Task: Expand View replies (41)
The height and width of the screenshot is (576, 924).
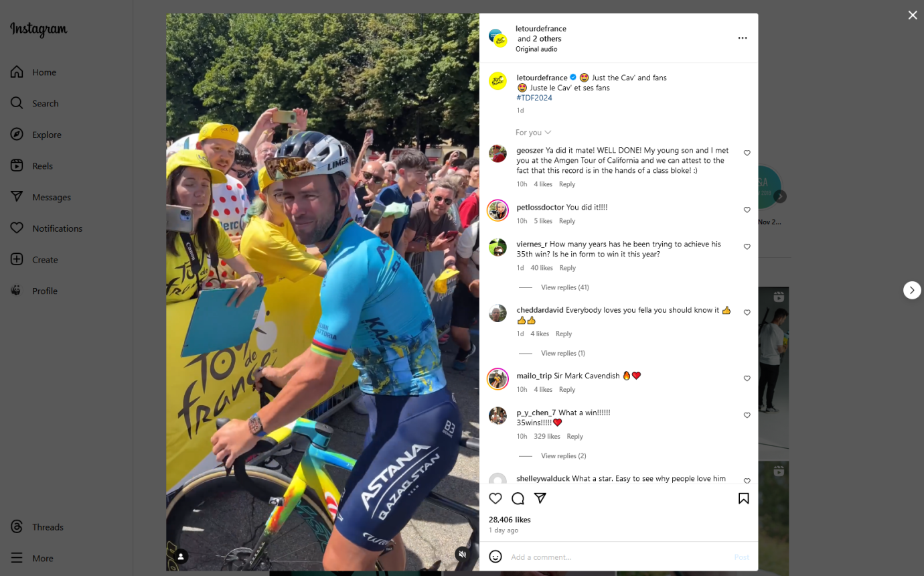Action: click(x=564, y=287)
